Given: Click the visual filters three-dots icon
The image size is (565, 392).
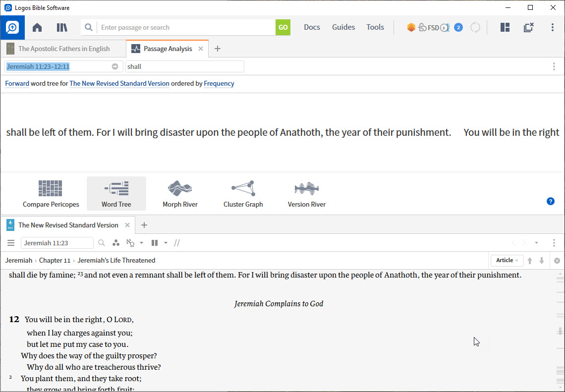Looking at the screenshot, I should pyautogui.click(x=115, y=243).
